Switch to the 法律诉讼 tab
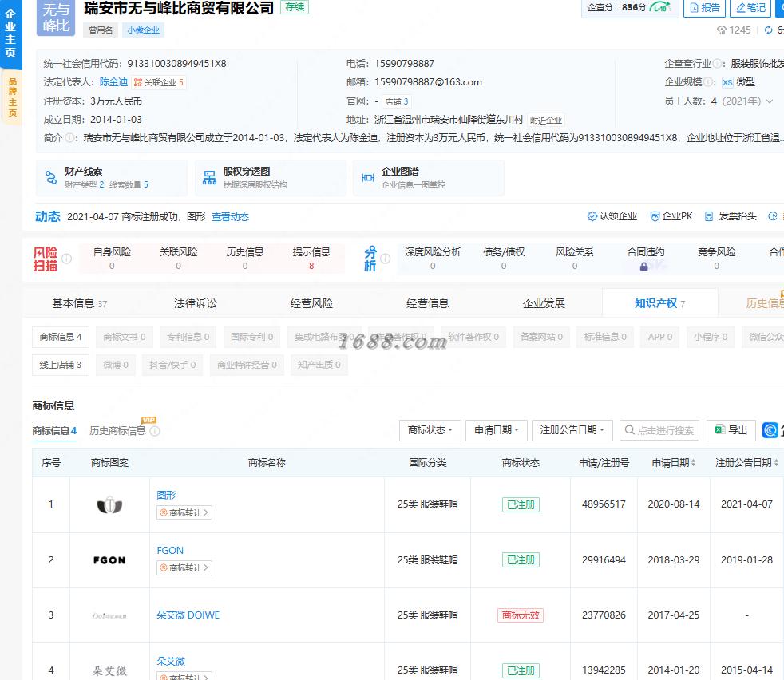This screenshot has width=784, height=680. [196, 303]
